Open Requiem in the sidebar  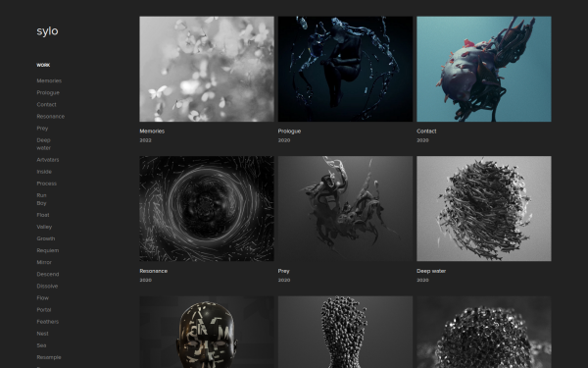coord(48,250)
